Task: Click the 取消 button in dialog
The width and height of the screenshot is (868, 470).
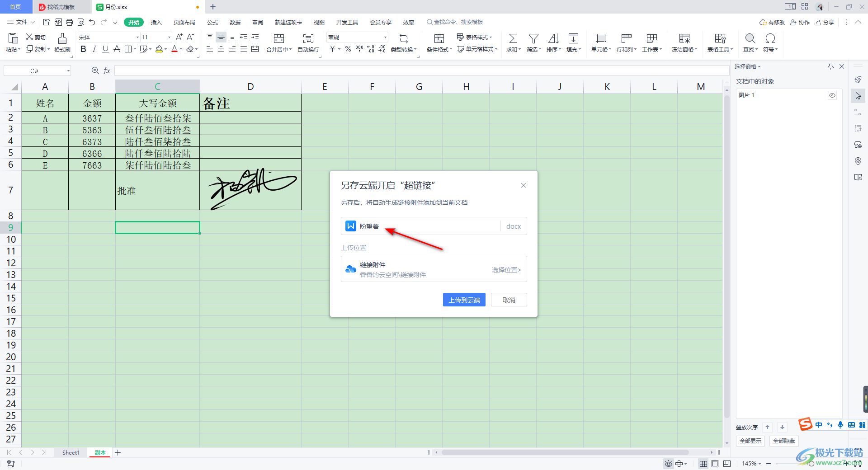Action: (x=509, y=300)
